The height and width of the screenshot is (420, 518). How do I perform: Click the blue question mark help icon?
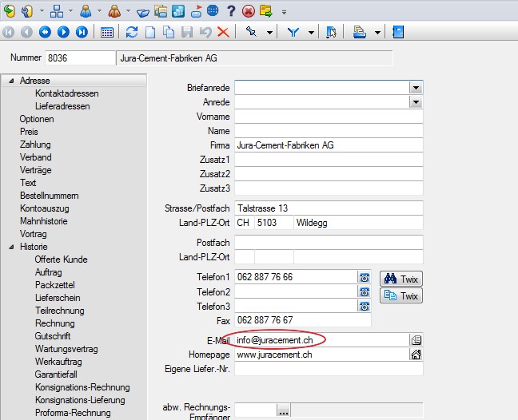point(231,11)
